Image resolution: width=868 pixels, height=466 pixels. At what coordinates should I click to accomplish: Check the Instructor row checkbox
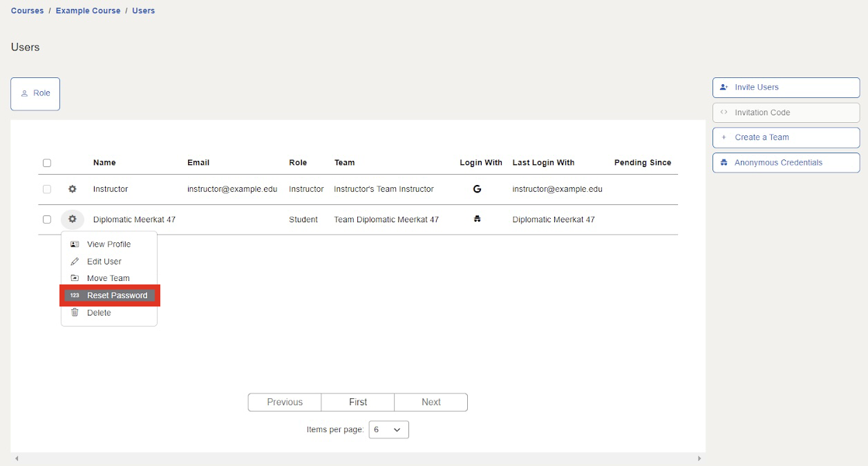pos(47,189)
